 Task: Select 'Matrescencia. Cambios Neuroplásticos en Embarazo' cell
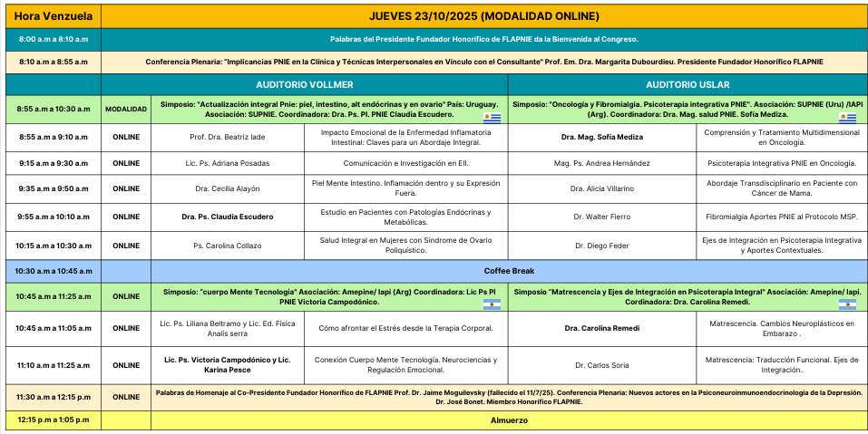782,328
